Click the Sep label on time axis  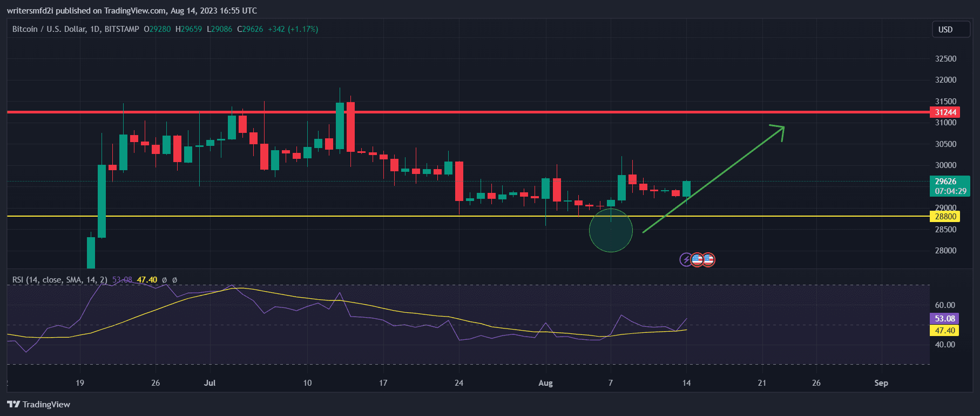(x=881, y=383)
